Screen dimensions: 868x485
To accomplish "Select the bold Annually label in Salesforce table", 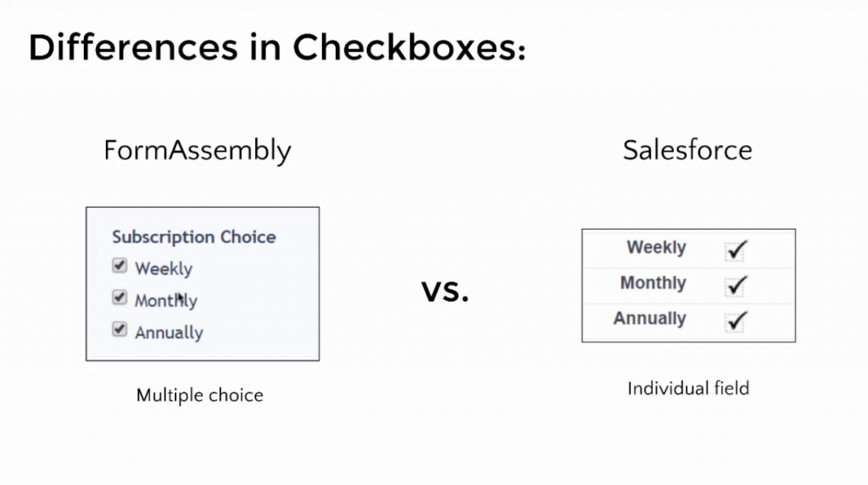I will [x=649, y=318].
